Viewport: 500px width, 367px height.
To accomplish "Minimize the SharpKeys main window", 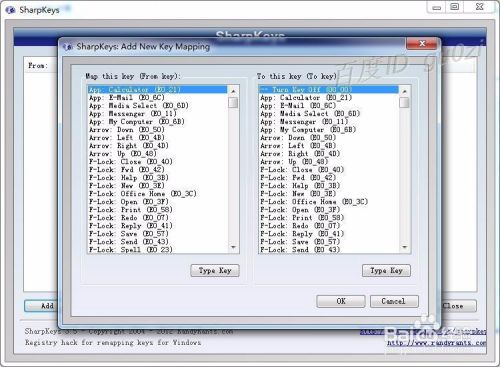I will pyautogui.click(x=437, y=7).
